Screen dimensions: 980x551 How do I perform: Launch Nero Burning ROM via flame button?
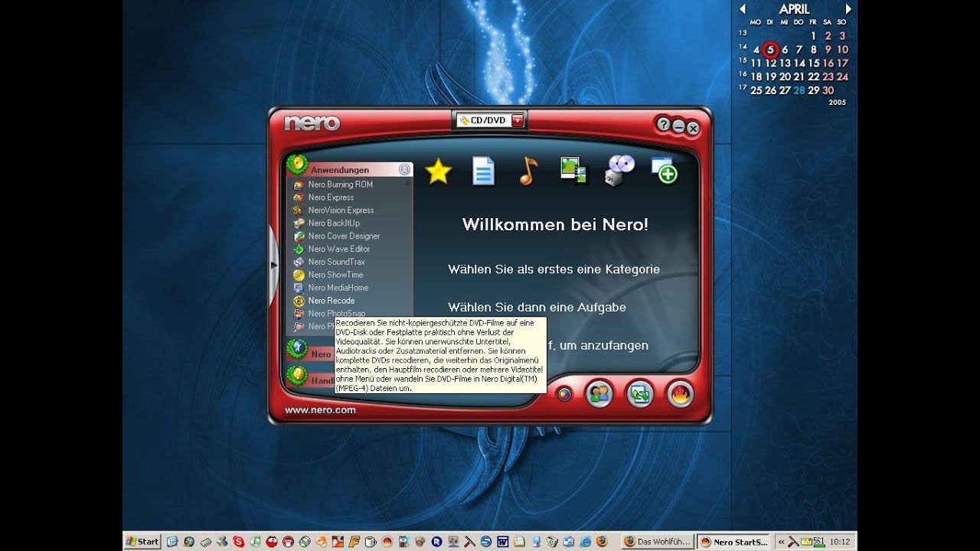[x=679, y=394]
